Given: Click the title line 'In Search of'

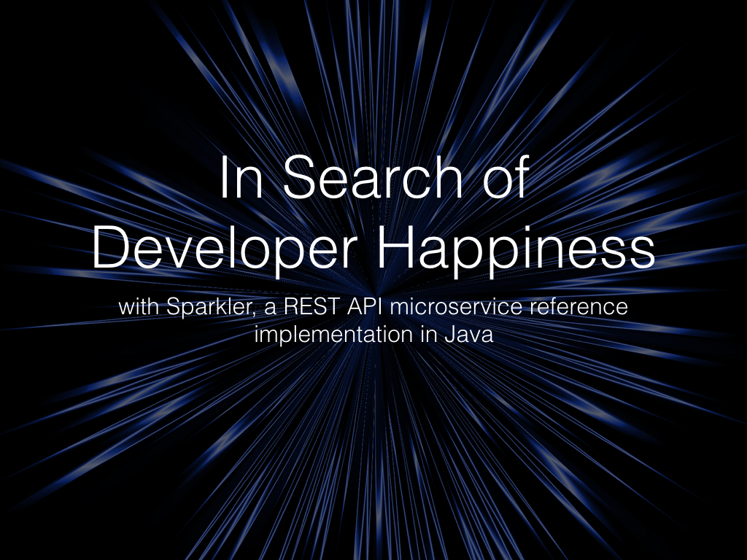Looking at the screenshot, I should [374, 176].
